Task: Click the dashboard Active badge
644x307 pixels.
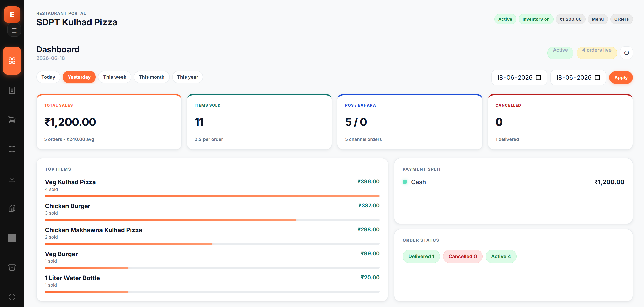Action: click(x=560, y=53)
